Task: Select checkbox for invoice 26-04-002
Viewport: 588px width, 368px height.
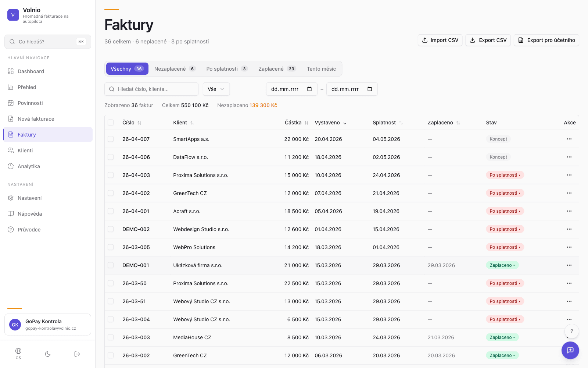Action: (111, 193)
